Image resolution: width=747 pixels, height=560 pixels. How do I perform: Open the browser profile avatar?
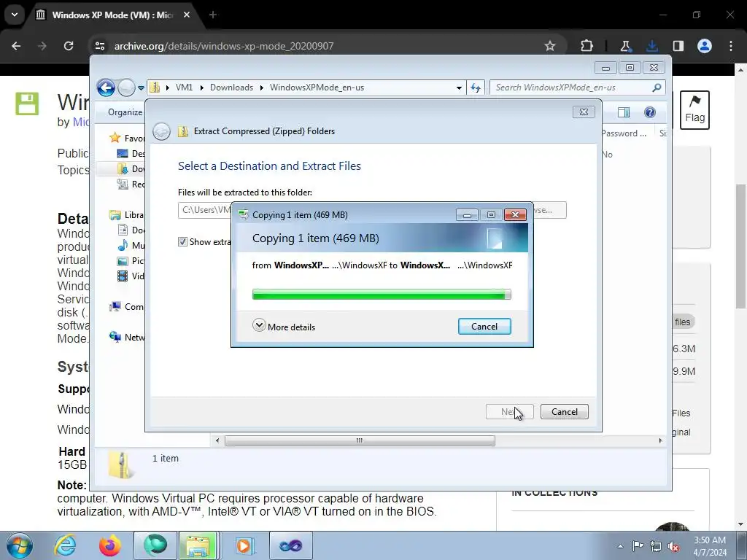(705, 46)
